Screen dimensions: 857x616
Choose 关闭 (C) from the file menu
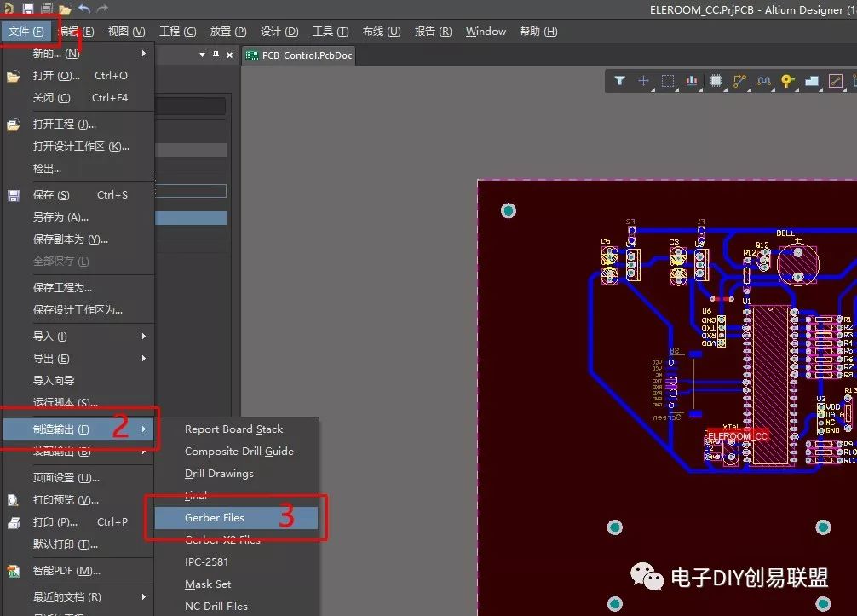click(78, 98)
